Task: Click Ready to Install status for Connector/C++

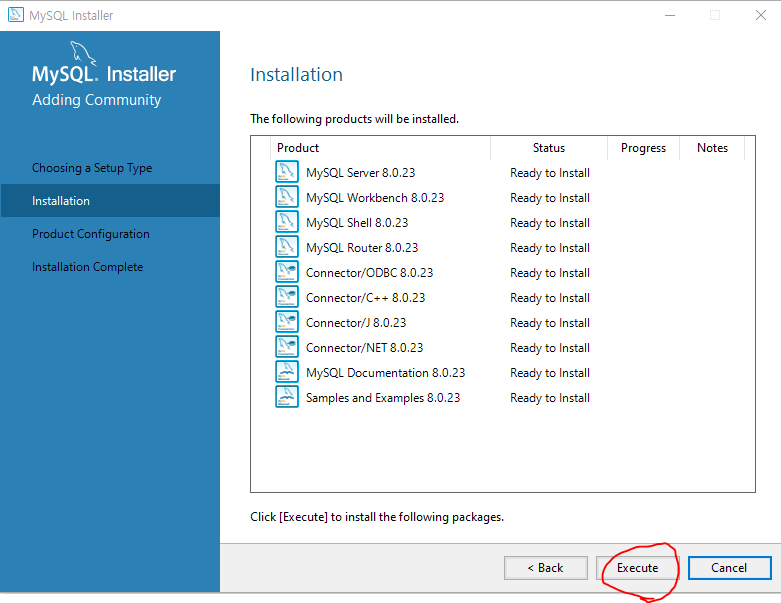Action: click(550, 298)
